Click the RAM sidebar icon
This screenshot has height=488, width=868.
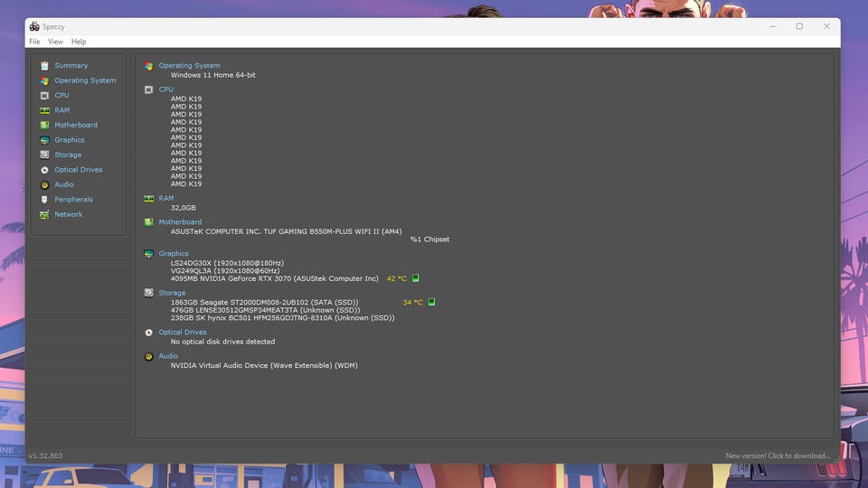[x=44, y=110]
